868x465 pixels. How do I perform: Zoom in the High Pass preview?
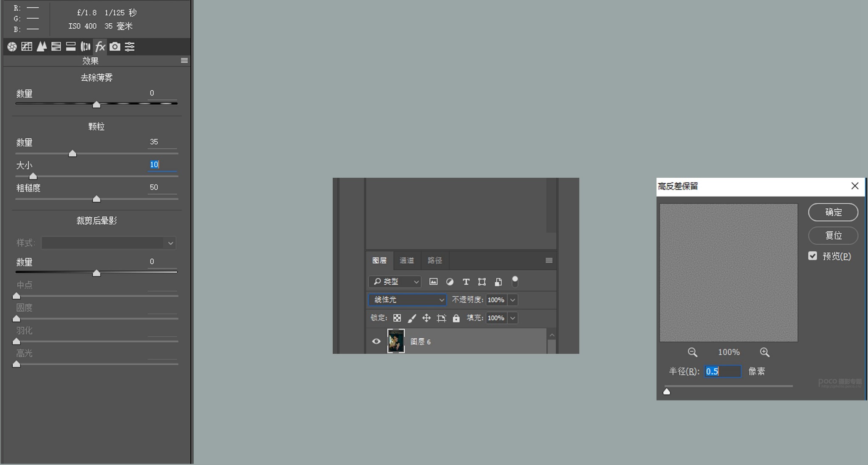point(765,352)
